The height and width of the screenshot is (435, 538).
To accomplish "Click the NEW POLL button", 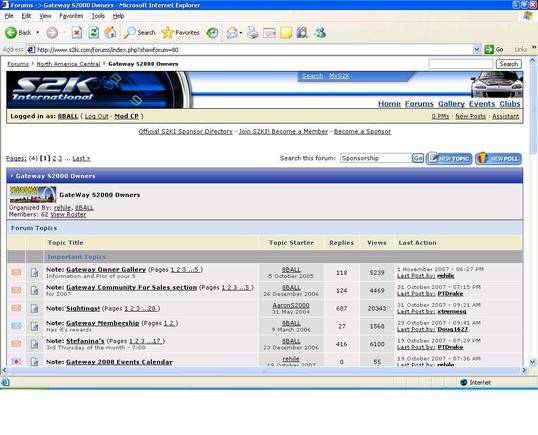I will (x=499, y=158).
